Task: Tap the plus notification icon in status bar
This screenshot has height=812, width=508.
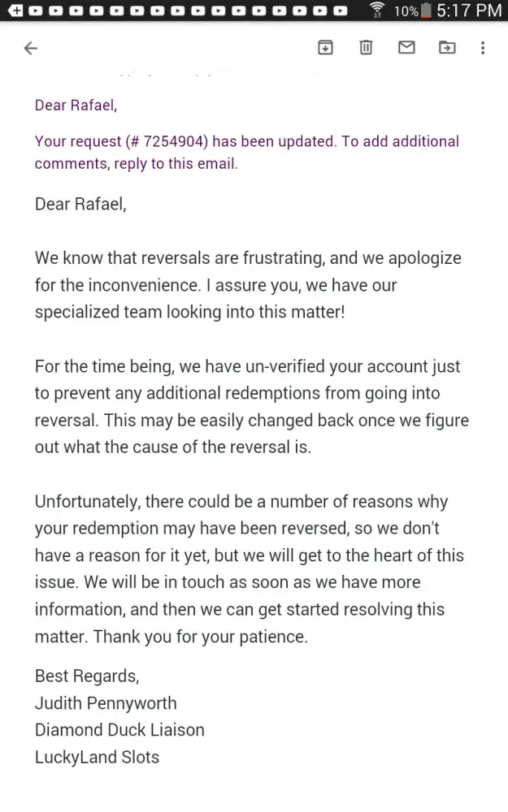Action: pos(15,11)
